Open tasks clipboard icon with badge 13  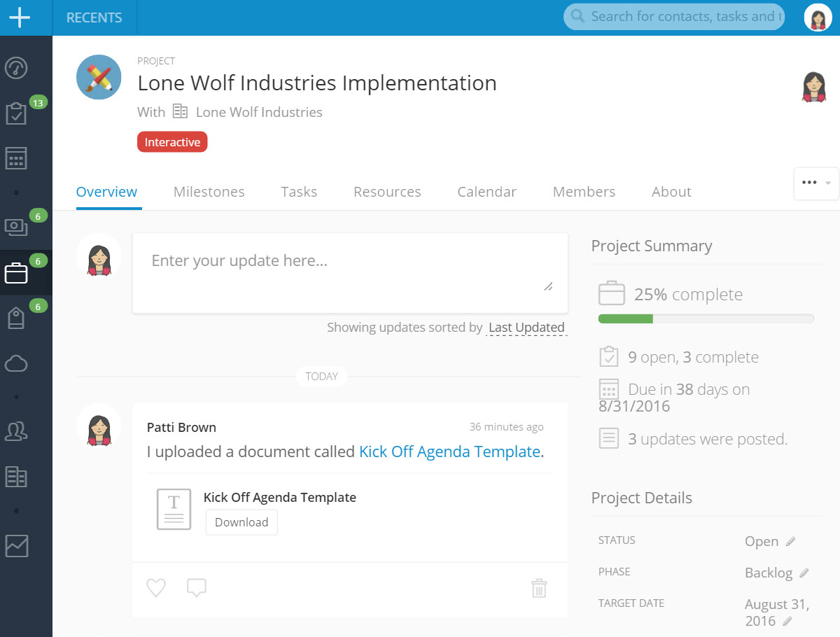pos(16,113)
